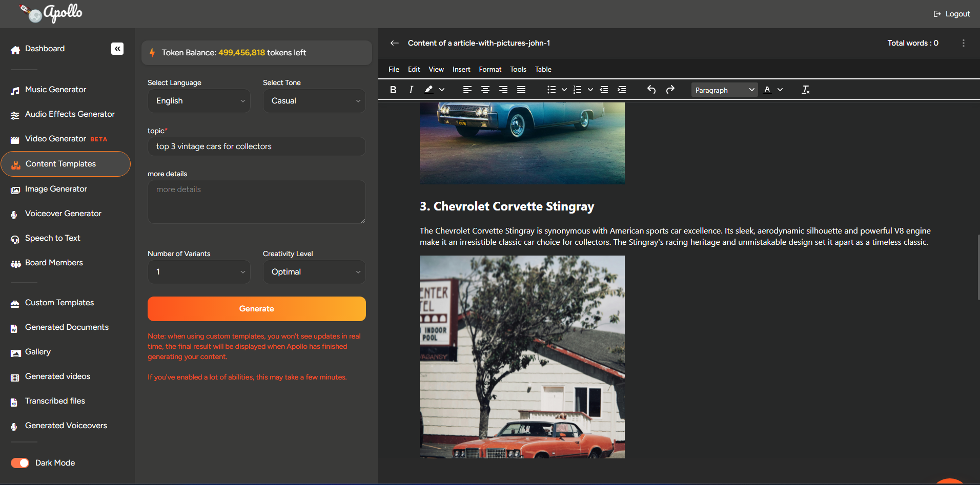The height and width of the screenshot is (485, 980).
Task: Open the three-dot document options menu
Action: (x=964, y=43)
